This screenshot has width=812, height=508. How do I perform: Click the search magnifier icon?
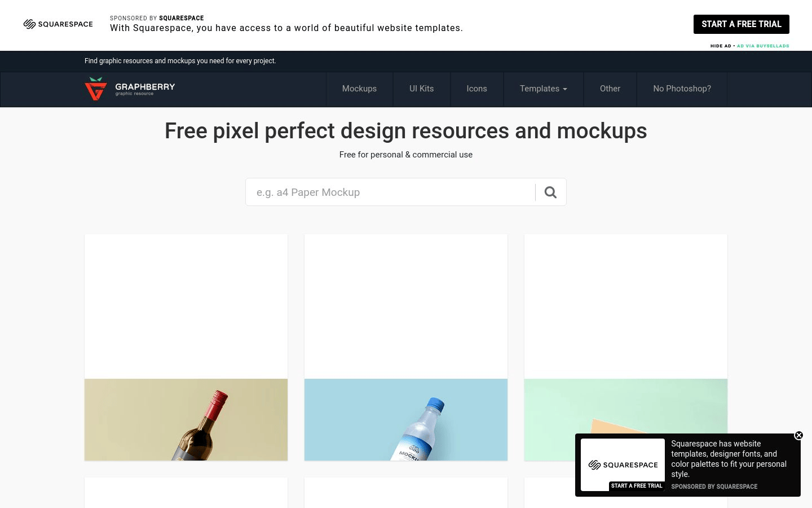click(x=550, y=192)
